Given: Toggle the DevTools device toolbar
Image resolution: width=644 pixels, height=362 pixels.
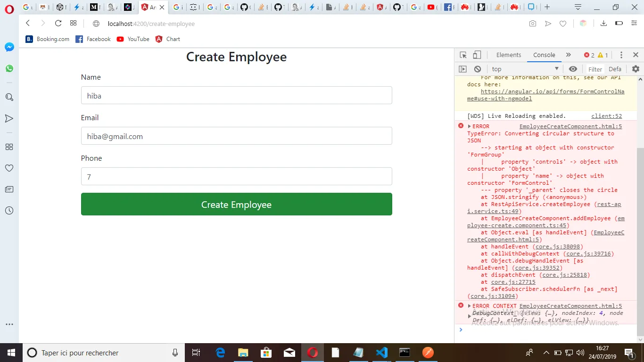Looking at the screenshot, I should 477,55.
